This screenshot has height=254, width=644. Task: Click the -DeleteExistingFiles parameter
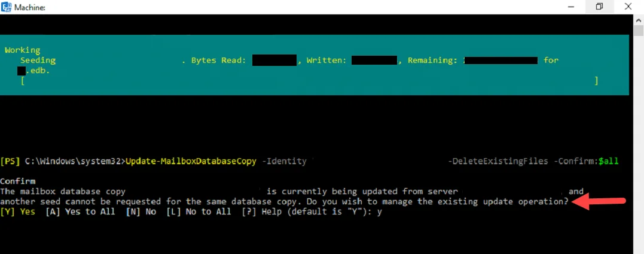click(498, 161)
